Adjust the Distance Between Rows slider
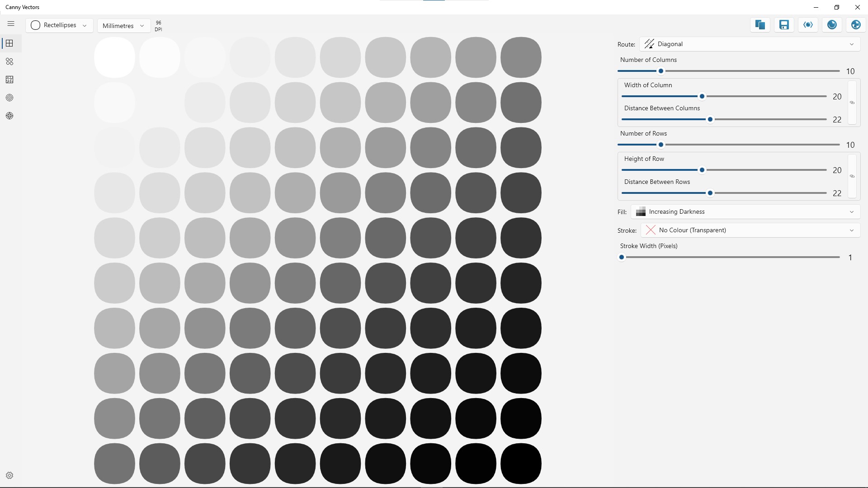868x488 pixels. coord(724,193)
